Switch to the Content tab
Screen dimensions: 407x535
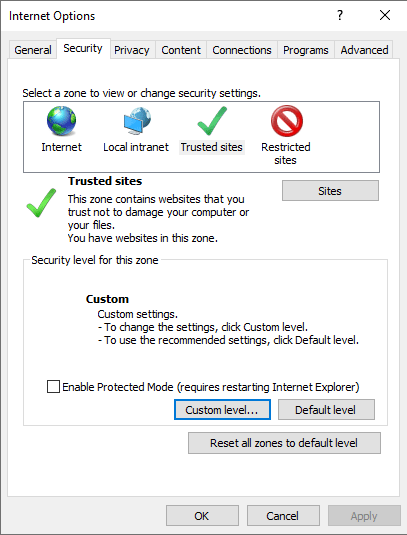click(x=181, y=50)
